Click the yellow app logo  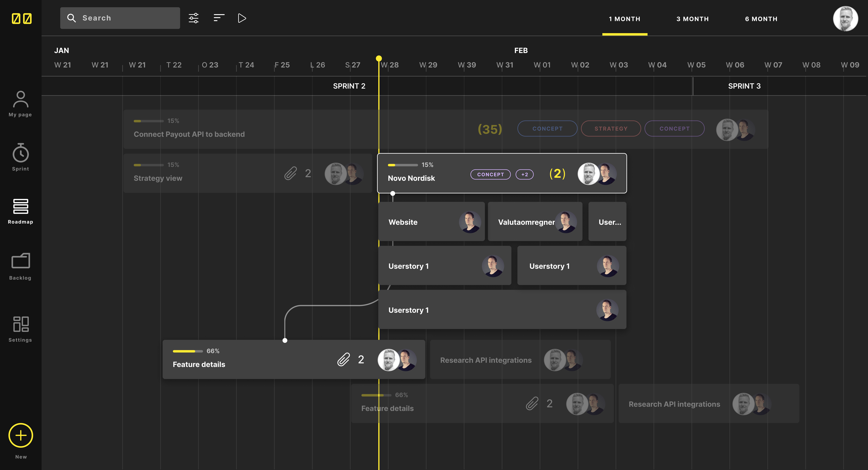coord(22,18)
